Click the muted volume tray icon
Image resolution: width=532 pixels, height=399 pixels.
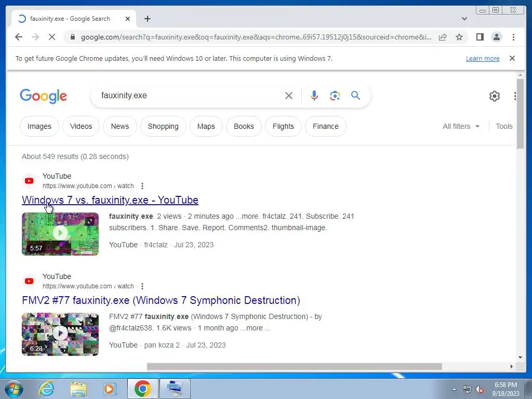[480, 390]
